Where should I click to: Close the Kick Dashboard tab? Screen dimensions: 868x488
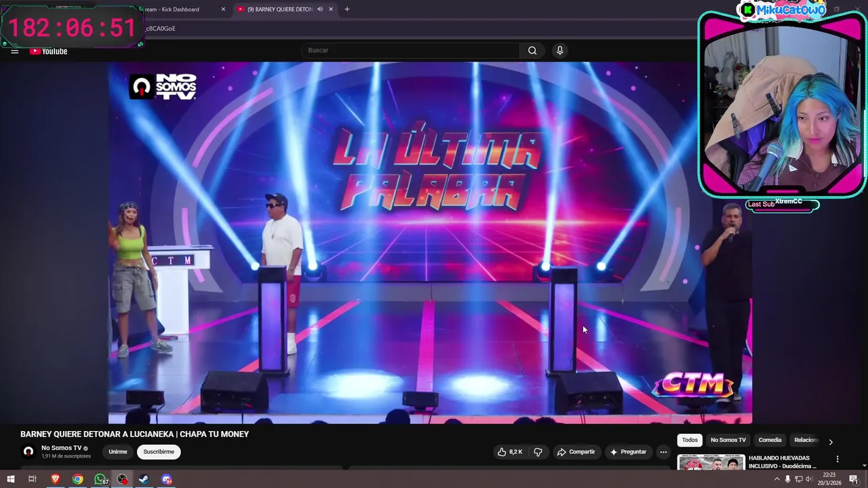pos(223,9)
